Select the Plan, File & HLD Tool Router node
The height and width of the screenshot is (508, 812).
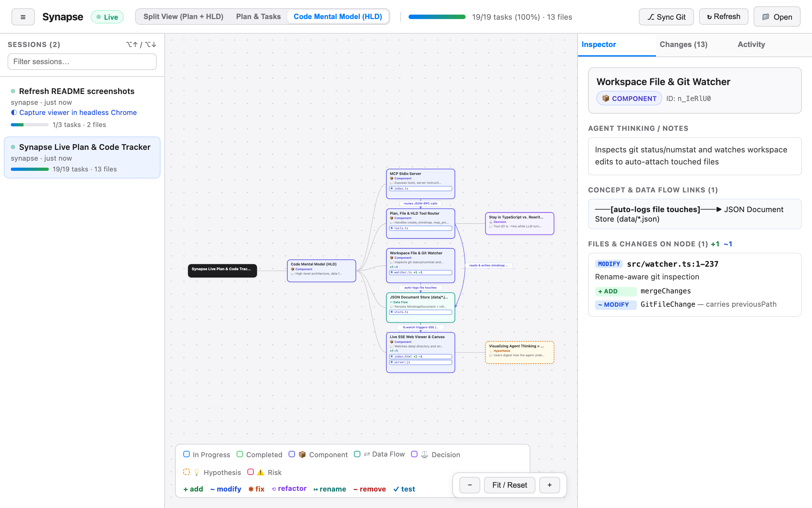pos(420,224)
